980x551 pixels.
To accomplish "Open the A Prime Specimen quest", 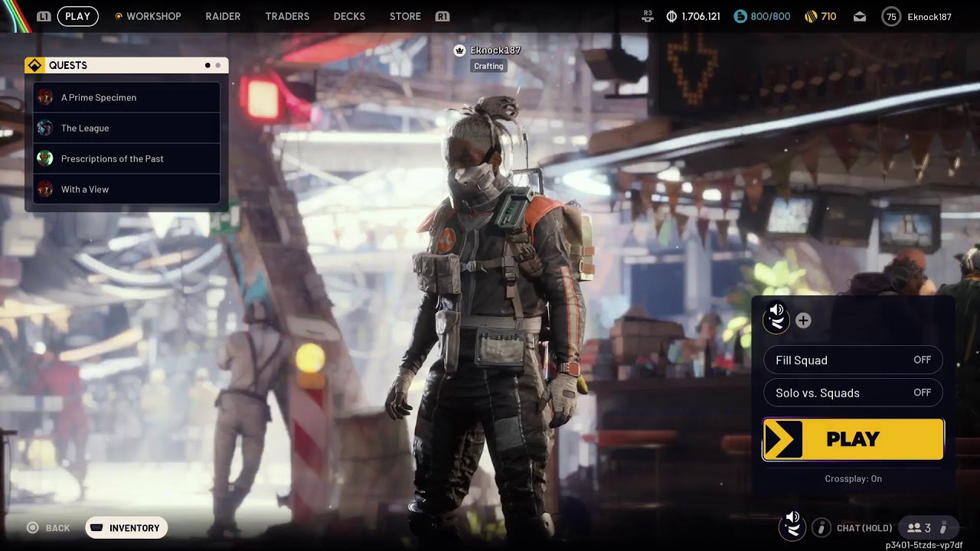I will point(126,97).
